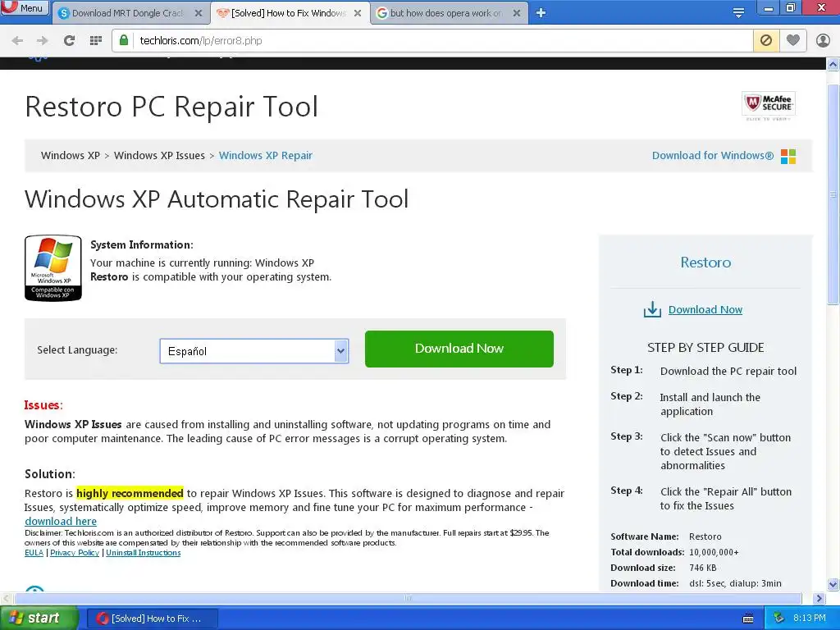Click the red 'Issues:' heading

point(43,405)
